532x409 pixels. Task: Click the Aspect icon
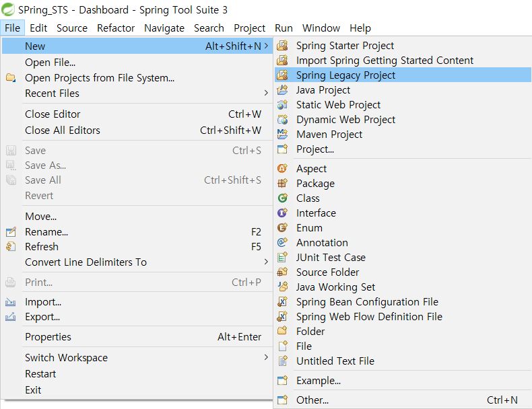pos(282,168)
